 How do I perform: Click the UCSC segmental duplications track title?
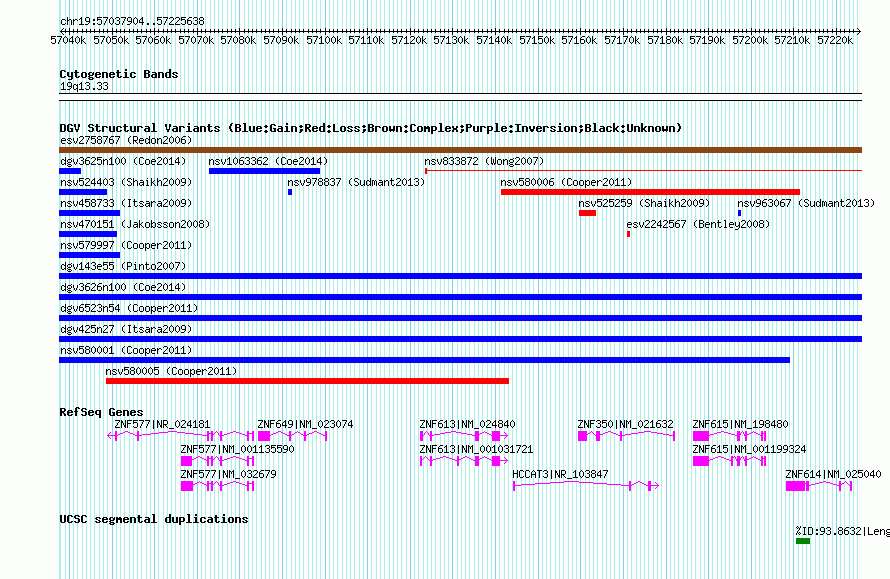[x=154, y=519]
